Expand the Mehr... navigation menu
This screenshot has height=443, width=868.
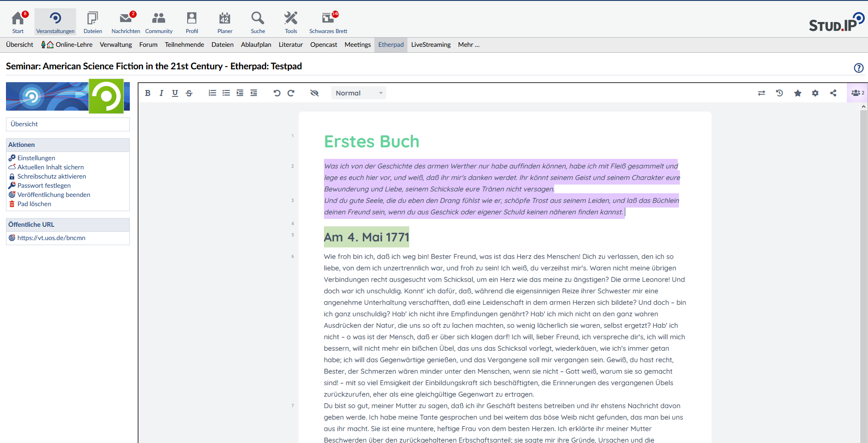tap(468, 45)
